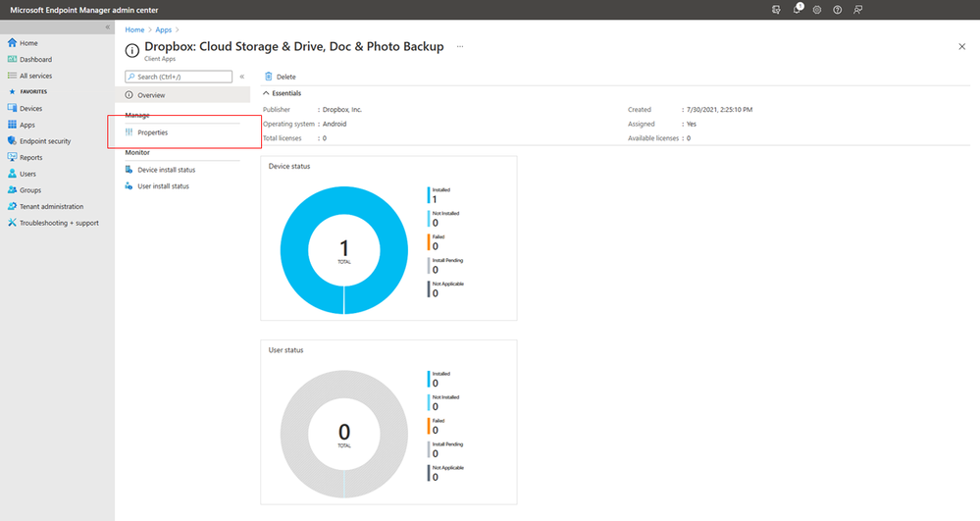The image size is (980, 521).
Task: Follow the Home breadcrumb link
Action: tap(134, 29)
